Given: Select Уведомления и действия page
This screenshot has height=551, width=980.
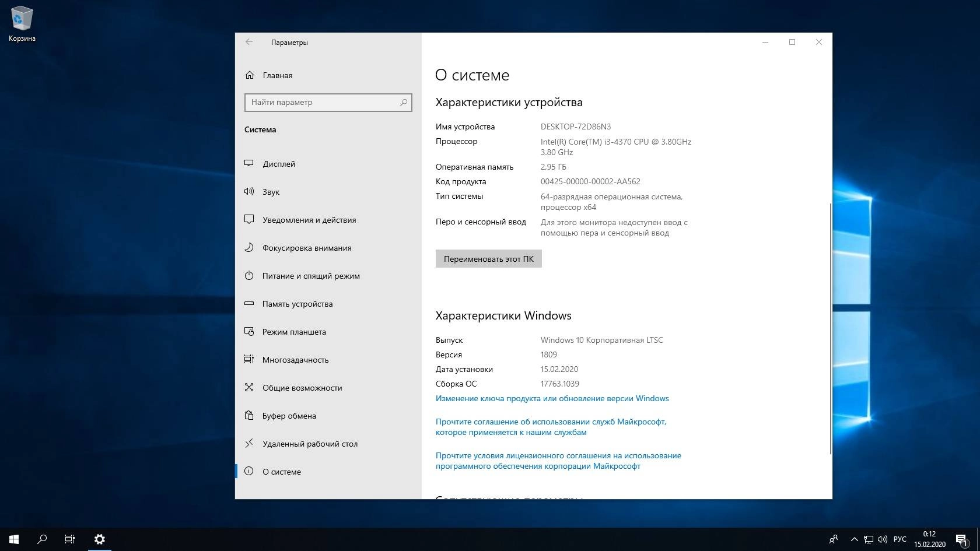Looking at the screenshot, I should 328,220.
